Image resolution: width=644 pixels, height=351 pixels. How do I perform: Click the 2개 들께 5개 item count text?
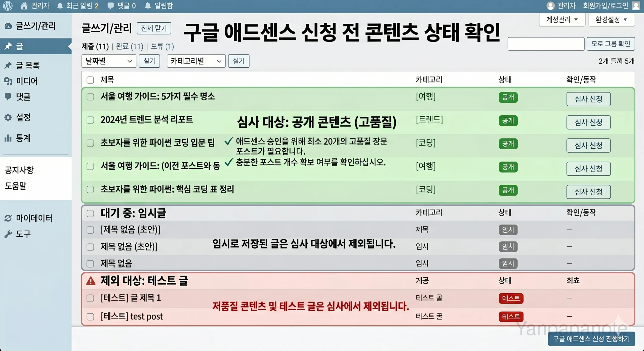tap(616, 61)
